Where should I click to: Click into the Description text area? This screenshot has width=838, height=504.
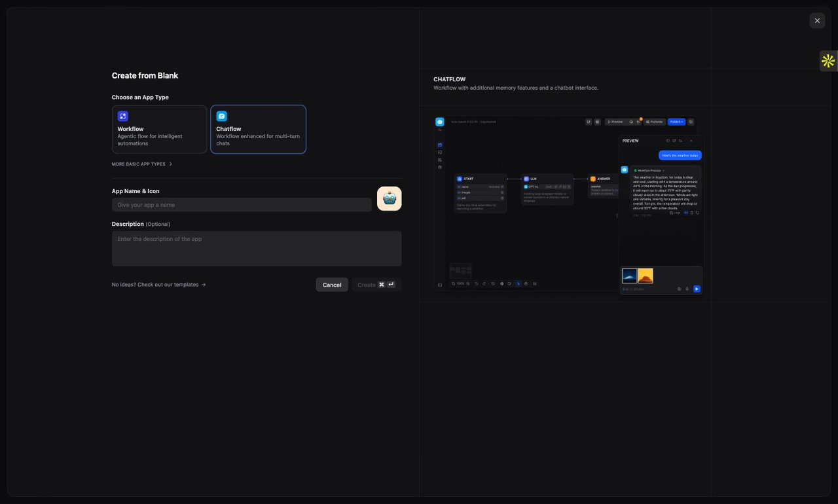(257, 249)
